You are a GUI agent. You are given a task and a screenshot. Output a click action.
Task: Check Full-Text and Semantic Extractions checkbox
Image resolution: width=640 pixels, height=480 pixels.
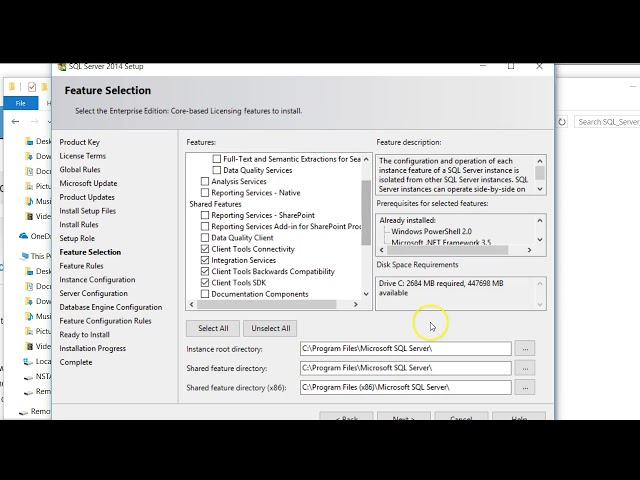pyautogui.click(x=217, y=159)
